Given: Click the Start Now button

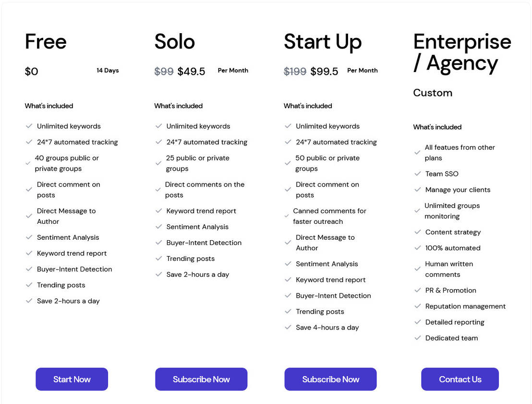Looking at the screenshot, I should point(72,379).
